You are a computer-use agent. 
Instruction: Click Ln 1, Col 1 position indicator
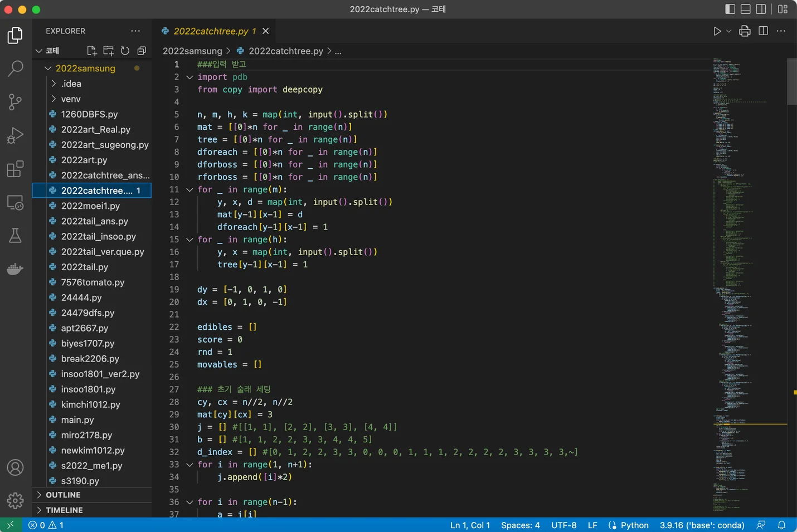(470, 525)
